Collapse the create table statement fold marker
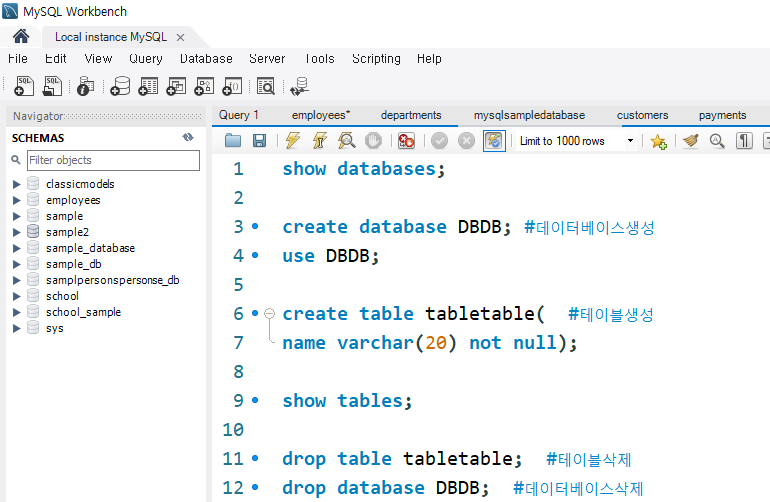Viewport: 770px width, 502px height. [269, 313]
